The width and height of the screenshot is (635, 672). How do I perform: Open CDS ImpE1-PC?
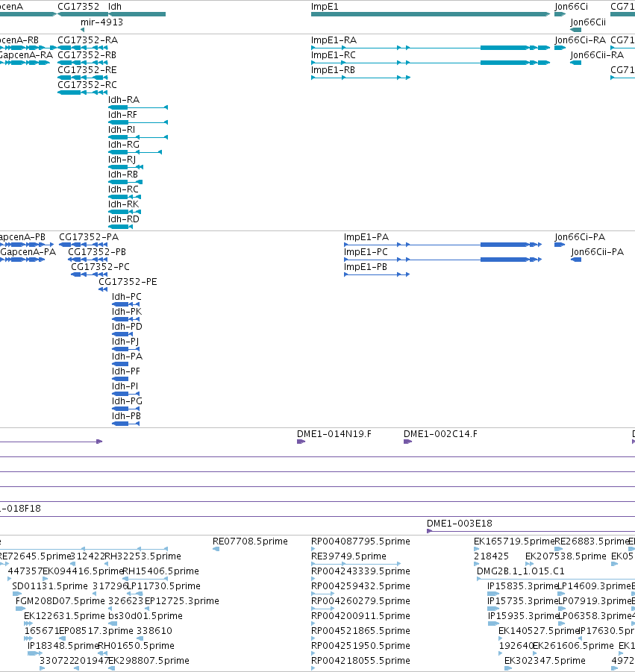click(x=366, y=252)
